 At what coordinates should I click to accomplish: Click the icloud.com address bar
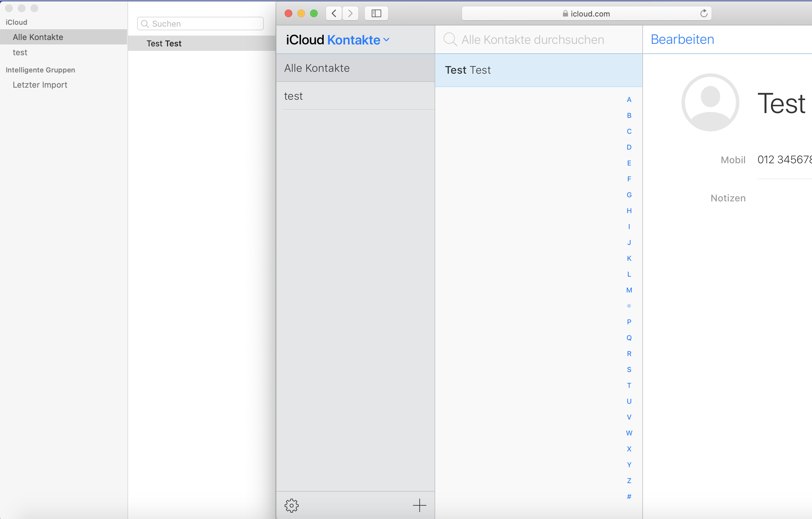[x=586, y=13]
